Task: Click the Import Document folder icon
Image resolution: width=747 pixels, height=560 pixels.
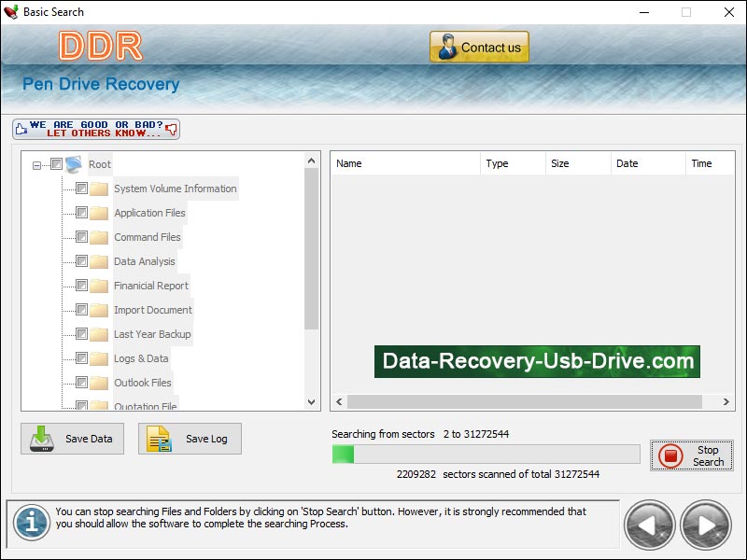Action: pos(99,310)
